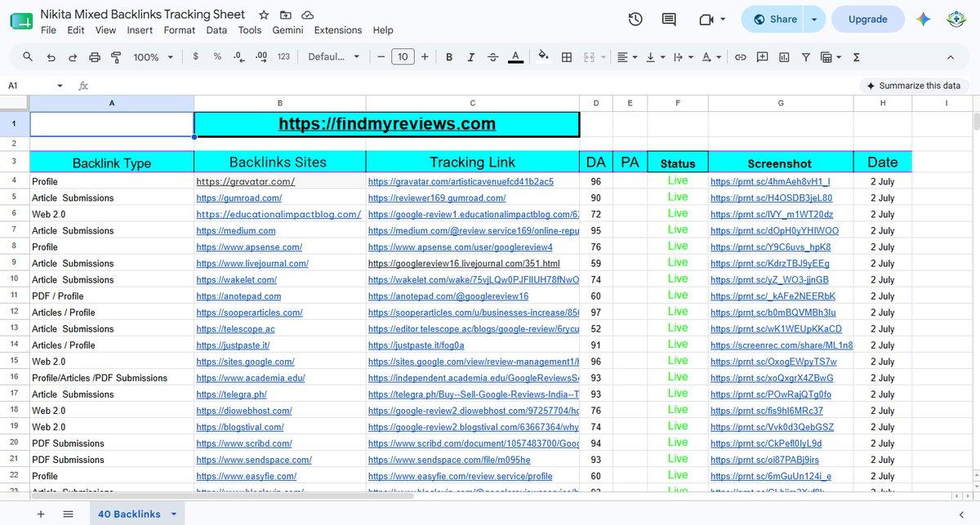Insert a chart from the toolbar

[785, 57]
